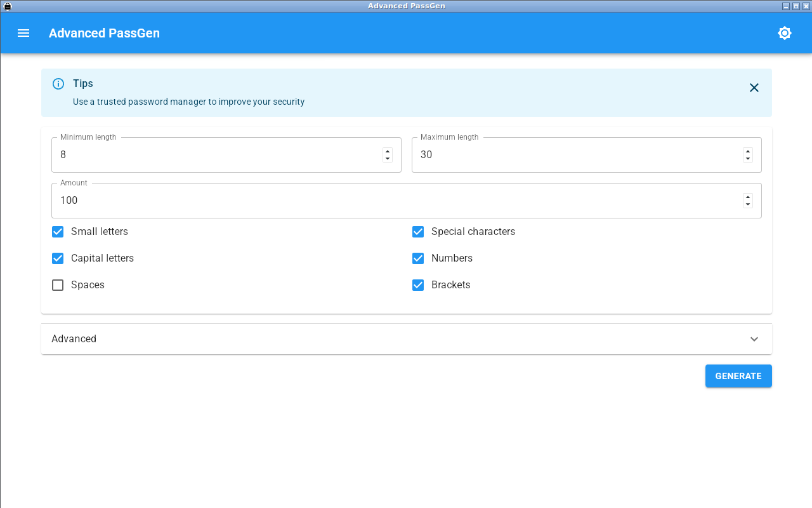Image resolution: width=812 pixels, height=508 pixels.
Task: Uncheck the Small letters checkbox
Action: click(x=58, y=232)
